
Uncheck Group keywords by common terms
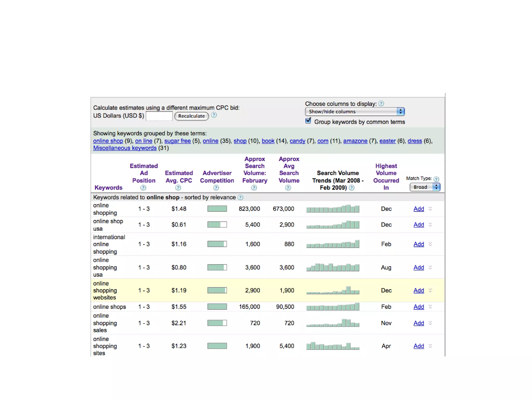pos(308,121)
